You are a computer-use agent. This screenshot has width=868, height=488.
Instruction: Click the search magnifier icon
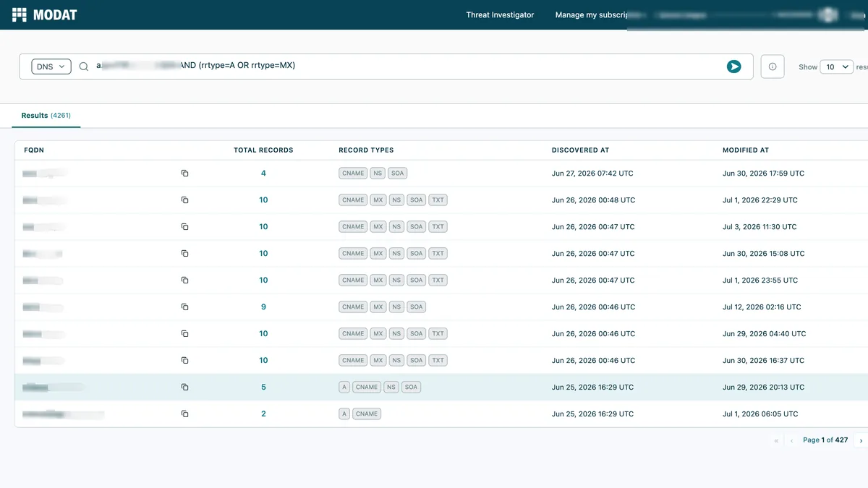pos(84,67)
